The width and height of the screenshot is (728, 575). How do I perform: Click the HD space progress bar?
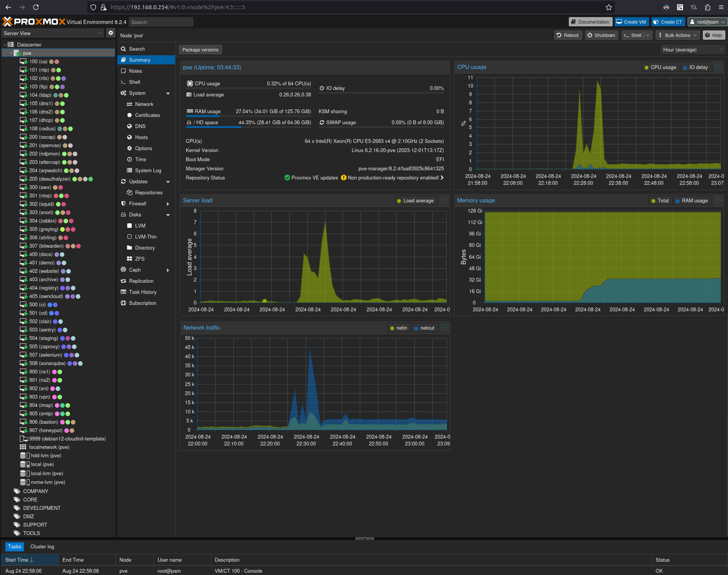[248, 127]
